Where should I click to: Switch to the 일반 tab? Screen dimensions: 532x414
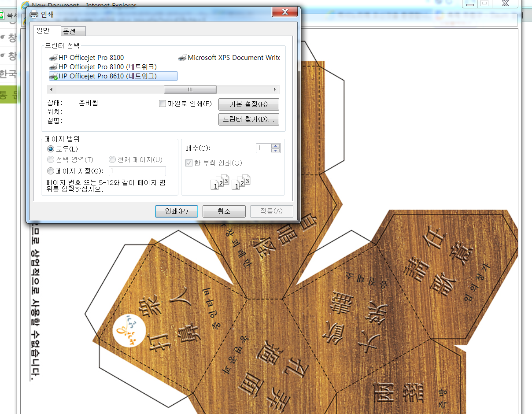pos(43,31)
